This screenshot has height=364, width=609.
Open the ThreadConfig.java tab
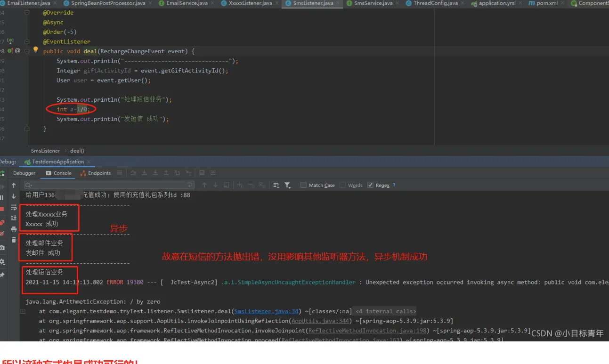435,3
